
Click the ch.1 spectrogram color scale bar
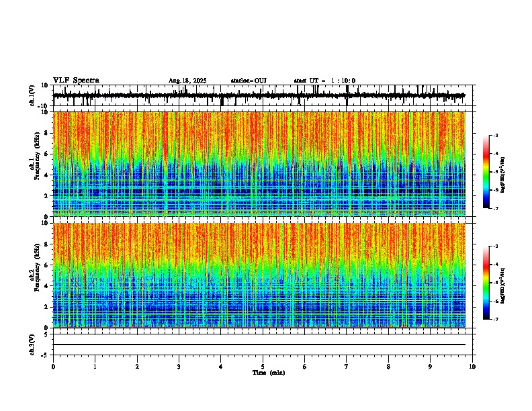coord(486,172)
